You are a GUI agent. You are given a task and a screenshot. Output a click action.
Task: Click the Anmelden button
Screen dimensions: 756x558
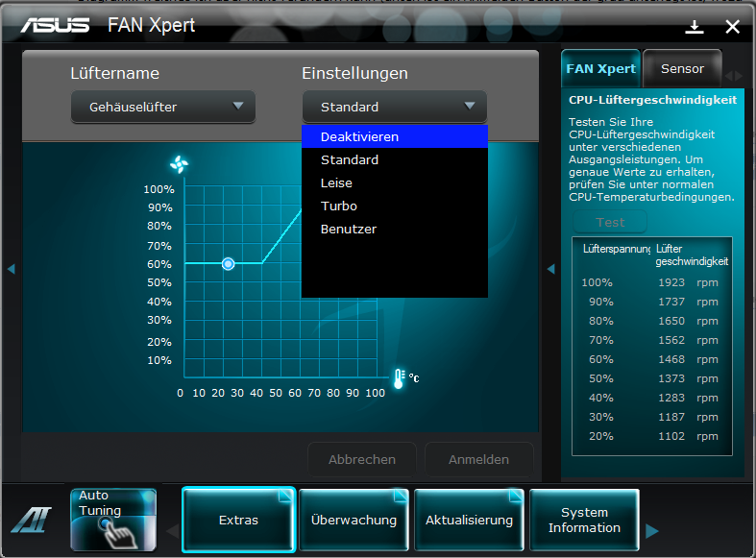coord(478,460)
